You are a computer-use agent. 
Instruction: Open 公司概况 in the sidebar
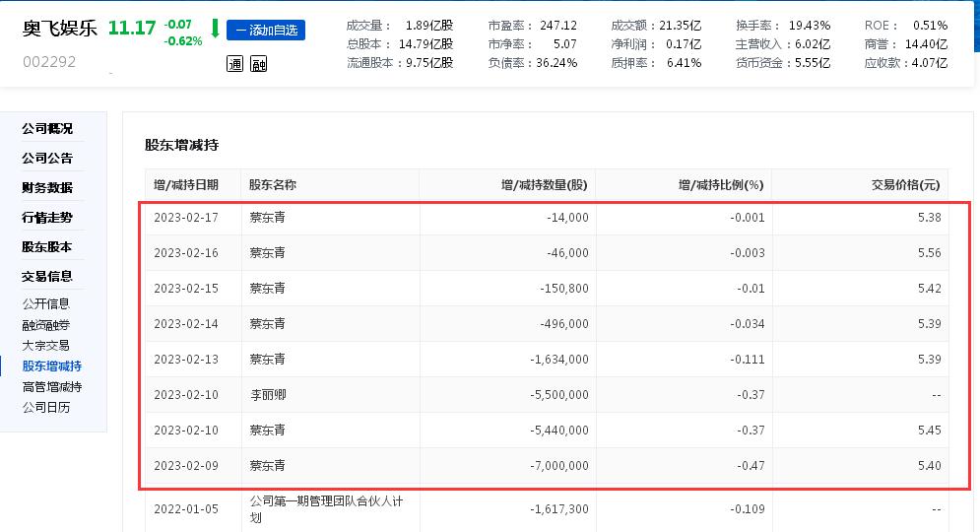point(47,129)
